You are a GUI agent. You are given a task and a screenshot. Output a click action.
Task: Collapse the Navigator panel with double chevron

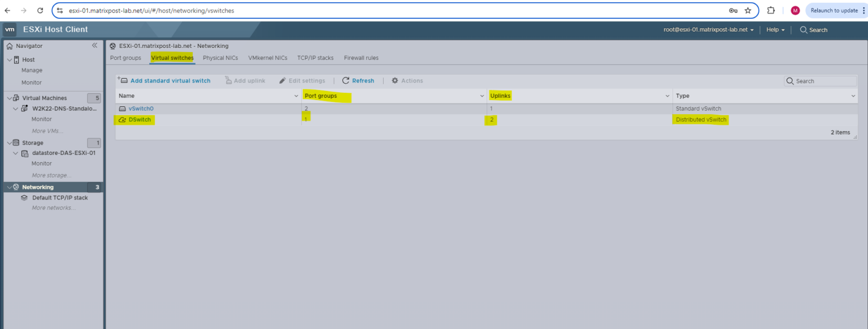[x=94, y=46]
